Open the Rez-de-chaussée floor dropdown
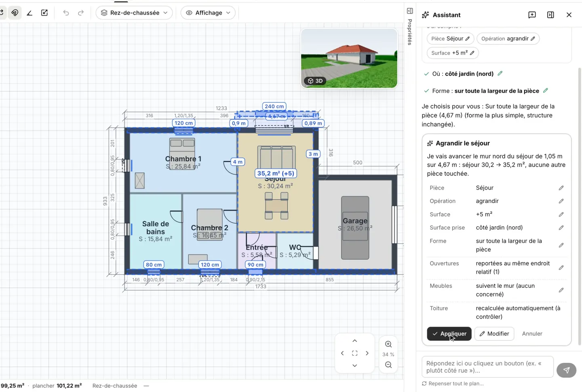 [134, 13]
